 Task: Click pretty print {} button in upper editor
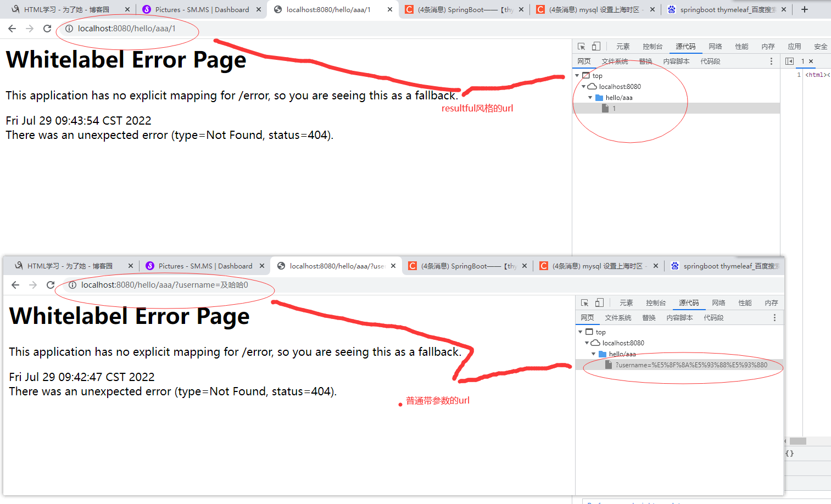tap(789, 453)
